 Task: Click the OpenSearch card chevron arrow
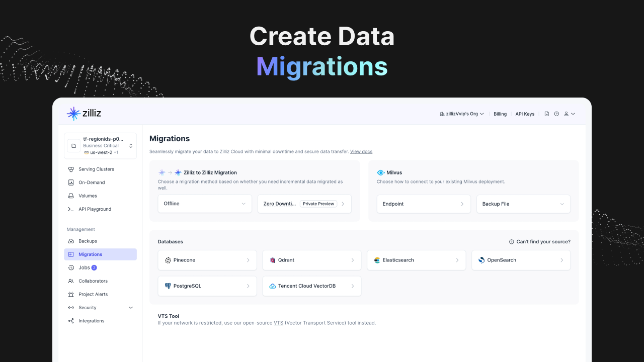click(562, 260)
